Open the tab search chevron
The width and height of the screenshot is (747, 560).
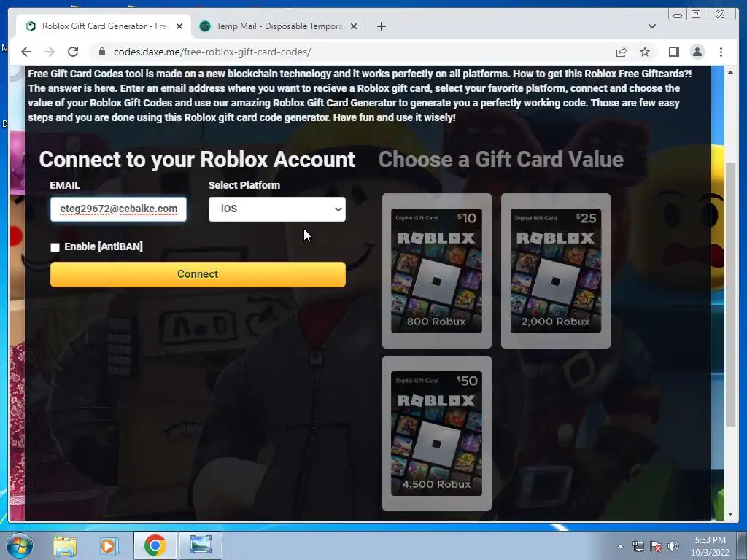[x=651, y=26]
